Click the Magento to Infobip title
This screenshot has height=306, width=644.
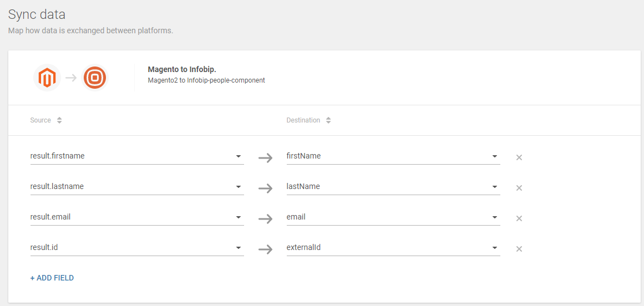(181, 69)
